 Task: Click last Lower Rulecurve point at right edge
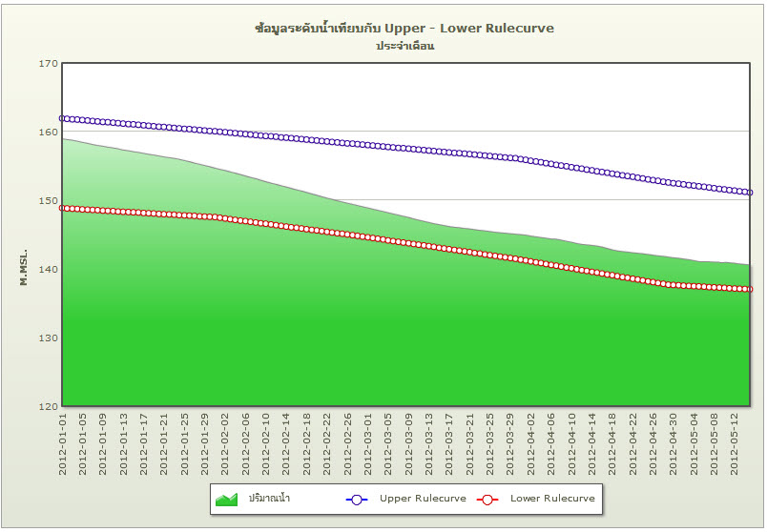750,290
